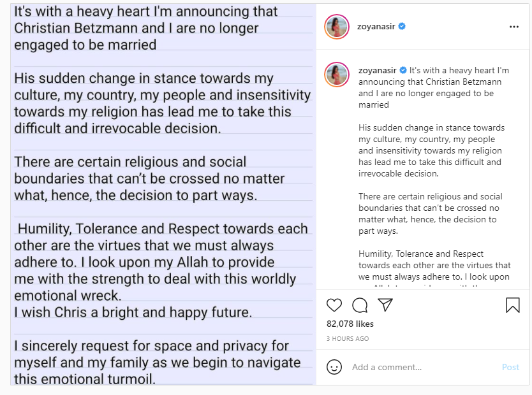Screen dimensions: 532x395
Task: Click the statement image on the left
Action: (163, 194)
